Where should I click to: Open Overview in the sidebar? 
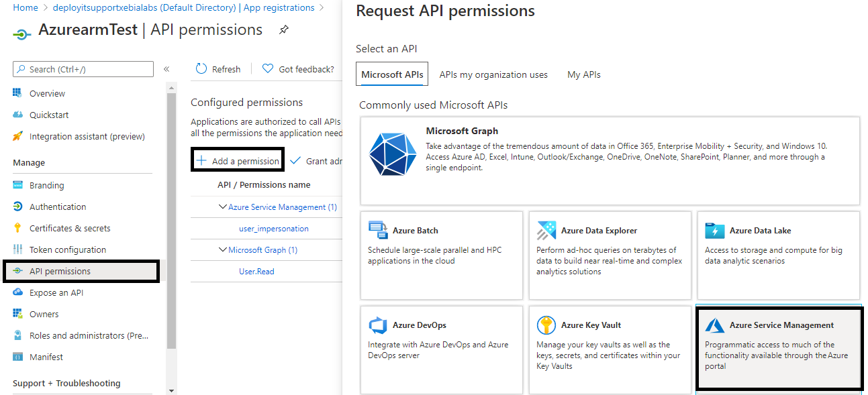[x=48, y=93]
